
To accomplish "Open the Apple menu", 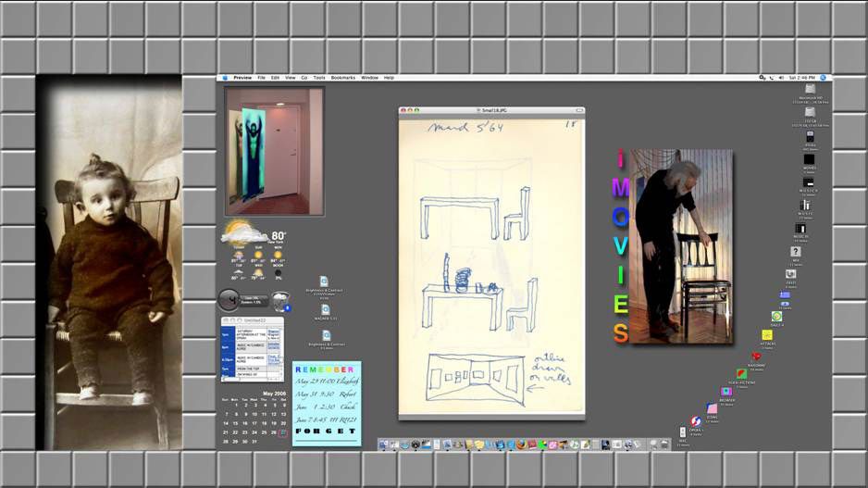I will click(224, 78).
